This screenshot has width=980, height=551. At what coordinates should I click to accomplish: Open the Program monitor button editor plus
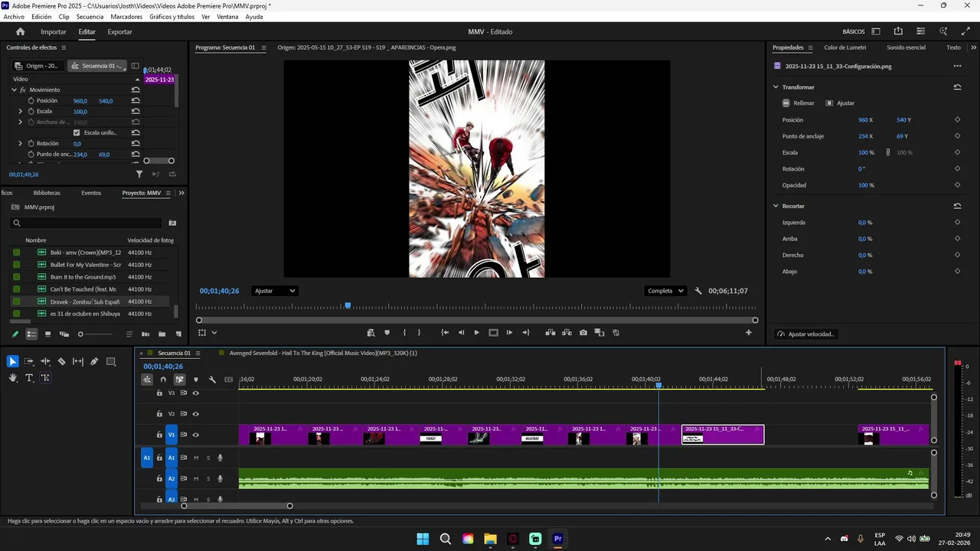coord(749,333)
